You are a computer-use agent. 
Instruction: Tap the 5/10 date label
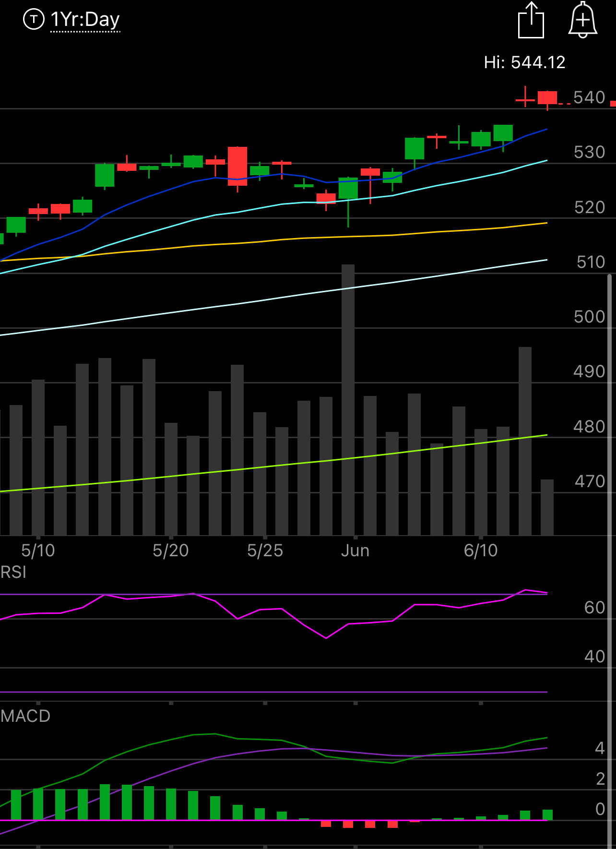click(38, 550)
